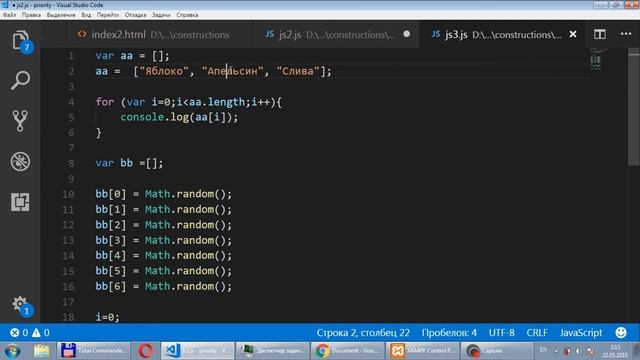Open the Файл menu
640x360 pixels.
click(9, 15)
